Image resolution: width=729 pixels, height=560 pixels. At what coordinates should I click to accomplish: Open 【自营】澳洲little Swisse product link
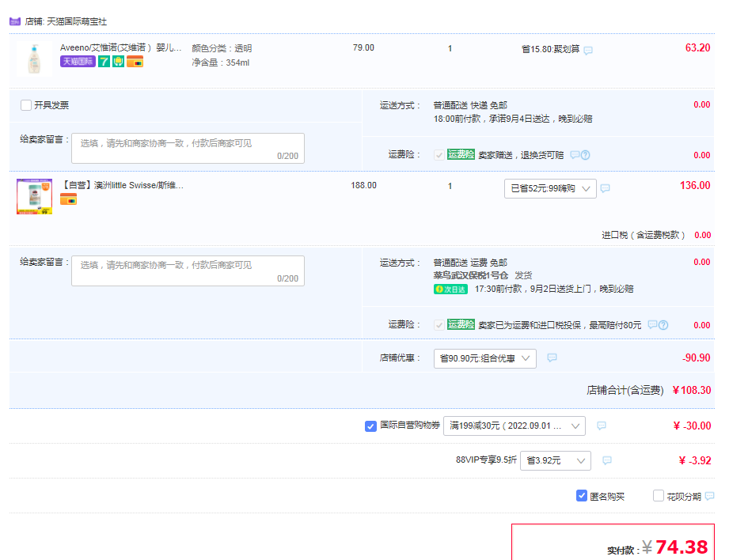[122, 185]
